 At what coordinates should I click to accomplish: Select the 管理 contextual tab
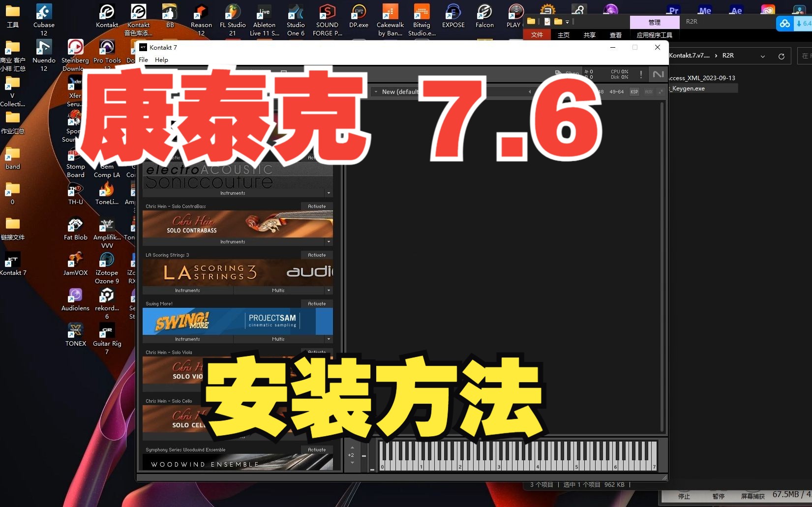click(654, 22)
